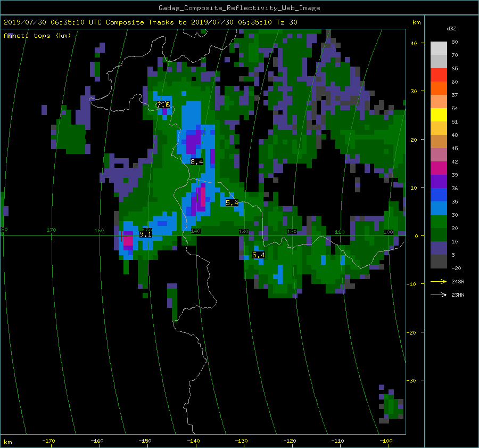Image resolution: width=479 pixels, height=448 pixels.
Task: Click the Gadag_Composite_Reflectivity_Web_Image title
Action: [x=239, y=8]
